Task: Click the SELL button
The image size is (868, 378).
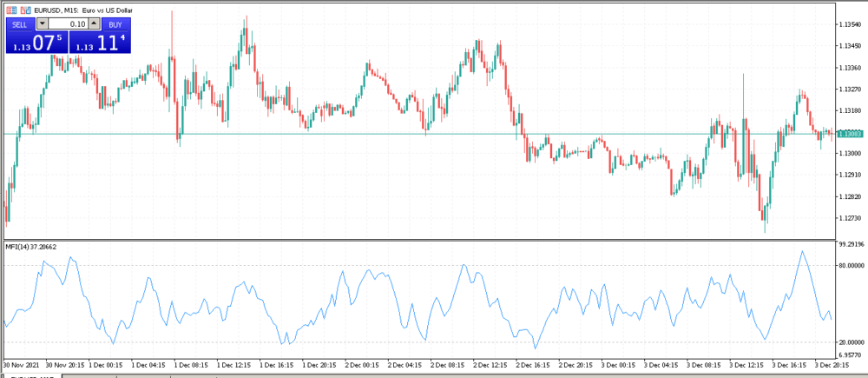Action: [20, 24]
